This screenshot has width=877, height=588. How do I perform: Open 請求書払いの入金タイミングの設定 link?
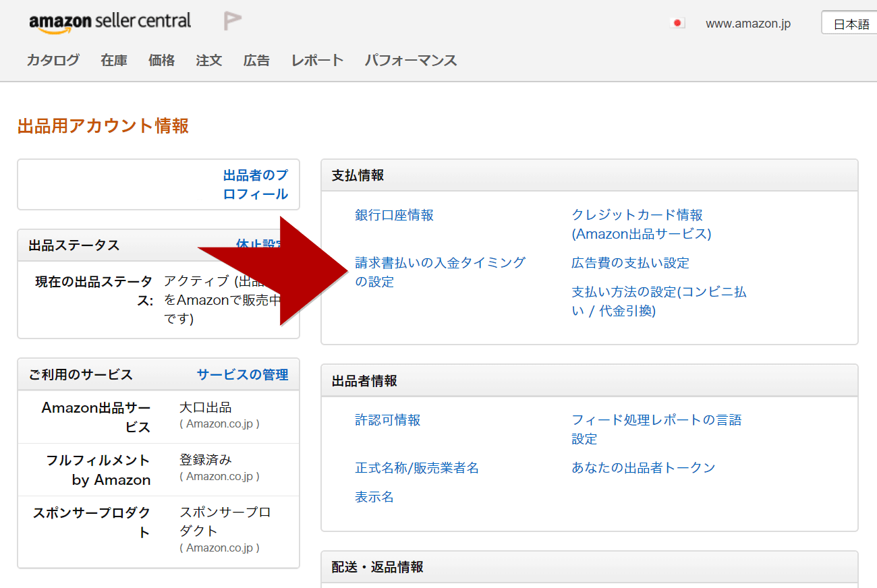[x=440, y=272]
